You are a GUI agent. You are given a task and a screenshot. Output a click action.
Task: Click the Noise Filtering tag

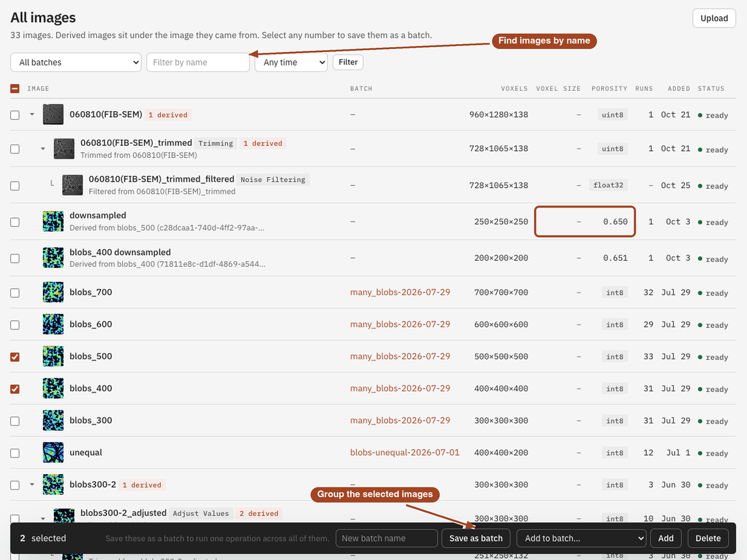[x=273, y=180]
